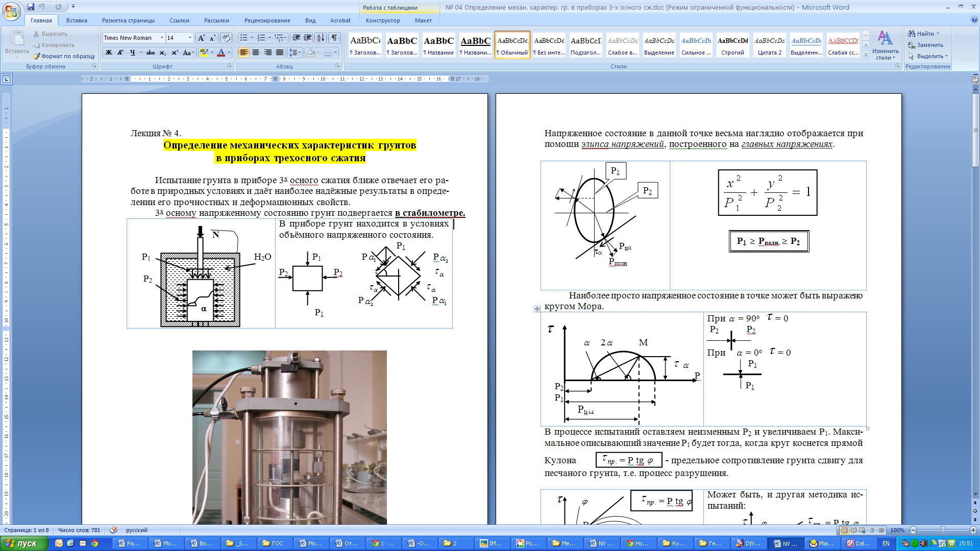Click the Change Styles (Изменить стили) icon
This screenshot has height=551, width=980.
885,44
